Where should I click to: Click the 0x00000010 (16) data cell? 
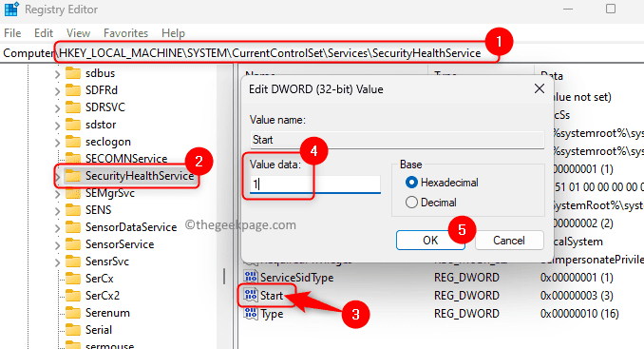(x=579, y=314)
